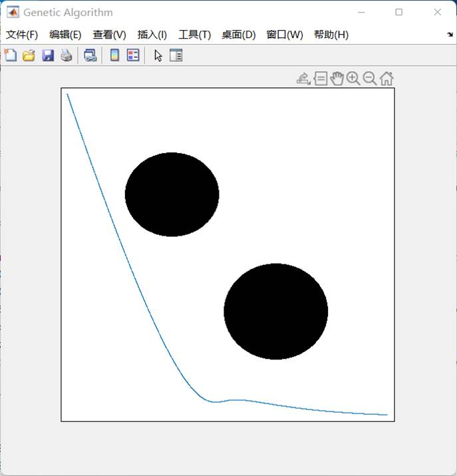
Task: Activate the Pan hand tool
Action: click(337, 79)
